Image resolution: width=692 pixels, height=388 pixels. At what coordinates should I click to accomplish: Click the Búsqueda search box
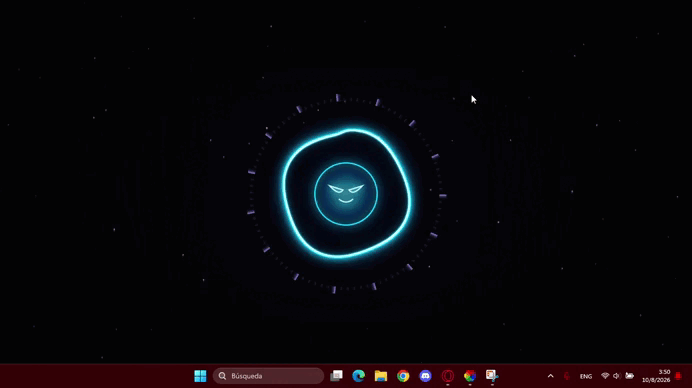(268, 376)
